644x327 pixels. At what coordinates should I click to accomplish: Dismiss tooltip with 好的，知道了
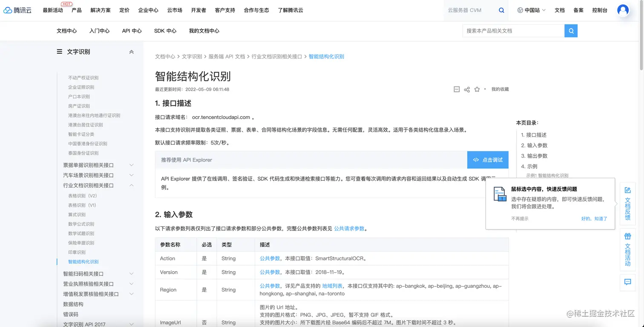[594, 219]
